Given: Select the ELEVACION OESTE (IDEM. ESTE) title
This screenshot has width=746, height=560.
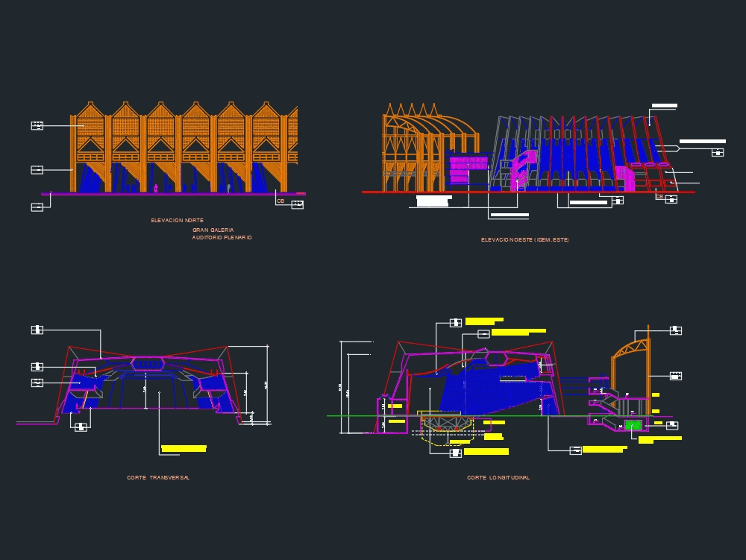Looking at the screenshot, I should pos(524,239).
